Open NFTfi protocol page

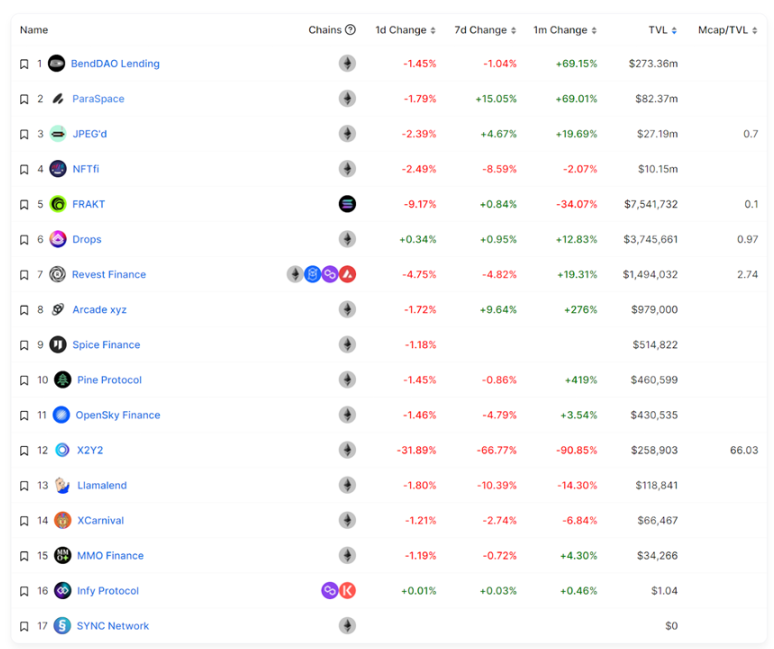click(86, 169)
